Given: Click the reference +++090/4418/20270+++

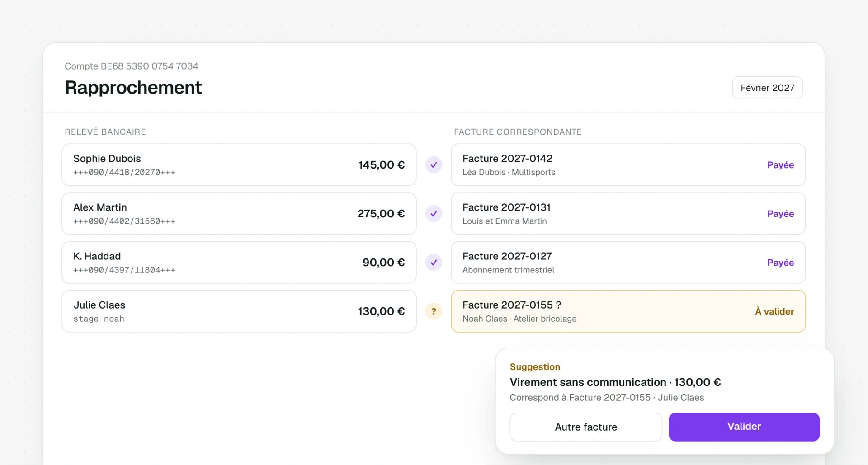Looking at the screenshot, I should [x=124, y=172].
